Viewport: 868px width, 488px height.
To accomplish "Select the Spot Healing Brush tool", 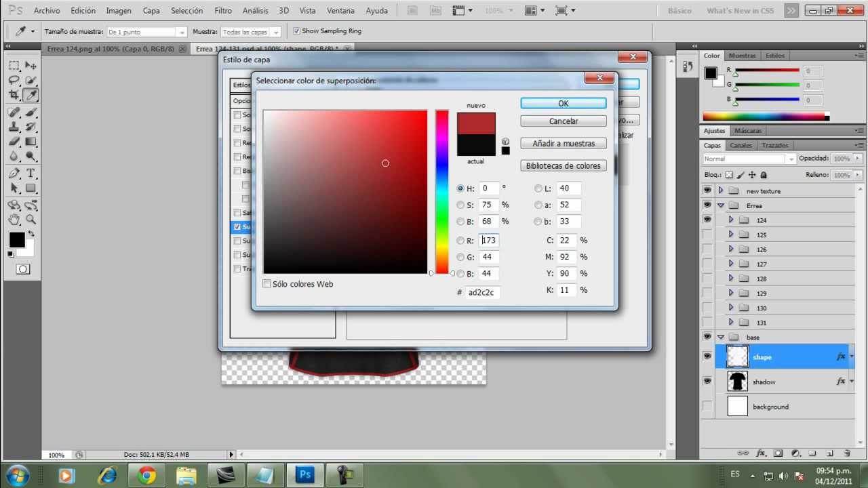I will (x=14, y=113).
